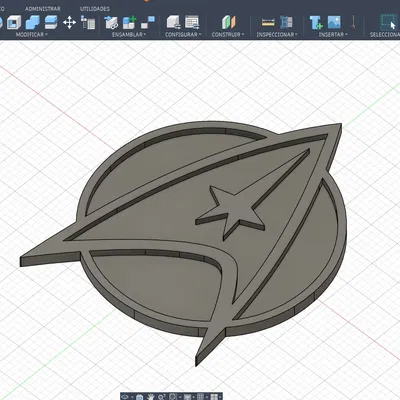Open the Display Settings monitor icon
Image resolution: width=400 pixels, height=400 pixels.
click(187, 397)
